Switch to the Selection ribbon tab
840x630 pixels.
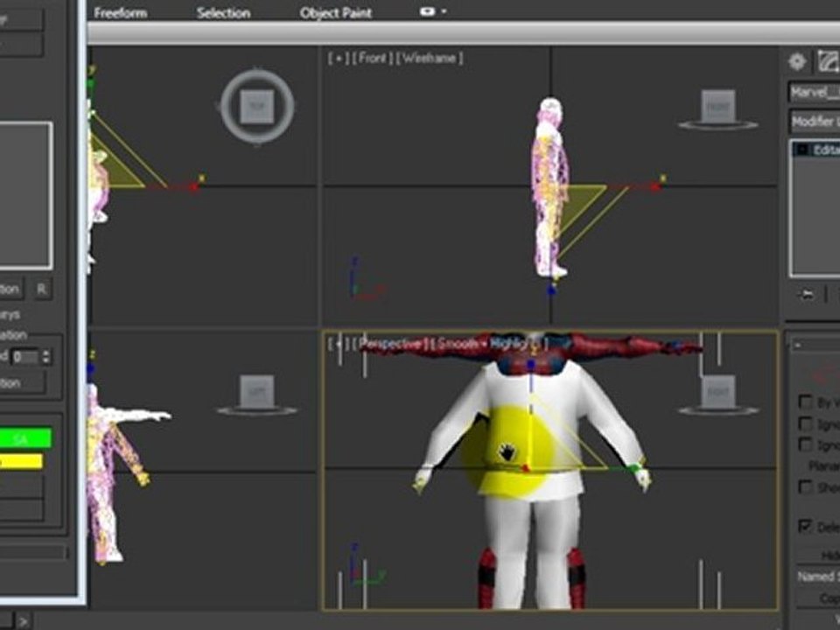223,12
